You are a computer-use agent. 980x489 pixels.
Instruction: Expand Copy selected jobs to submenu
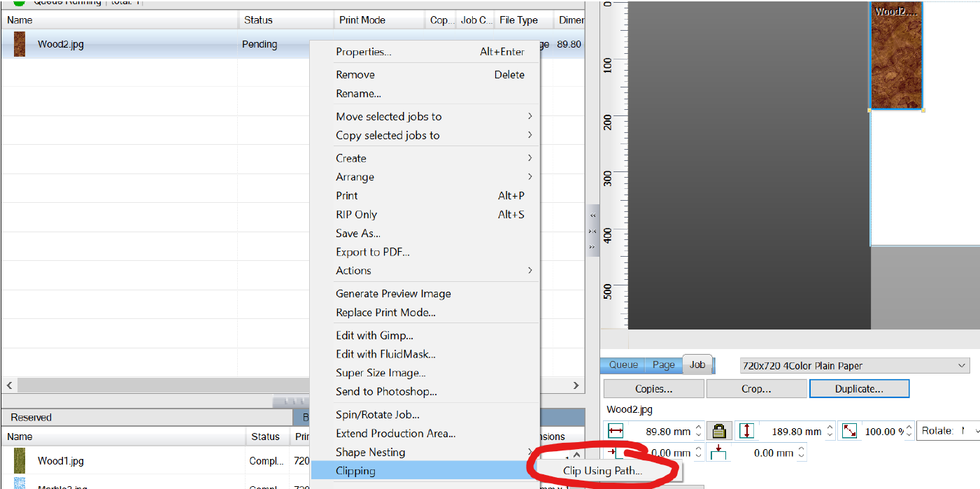425,136
